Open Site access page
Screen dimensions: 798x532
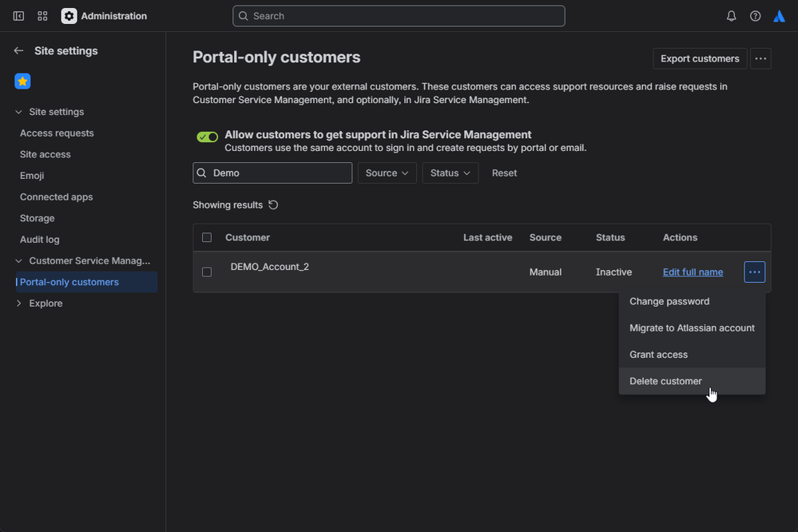point(46,154)
